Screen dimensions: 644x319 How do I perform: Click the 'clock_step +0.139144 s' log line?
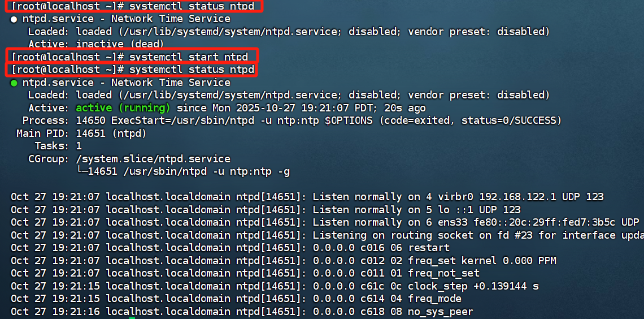click(275, 286)
